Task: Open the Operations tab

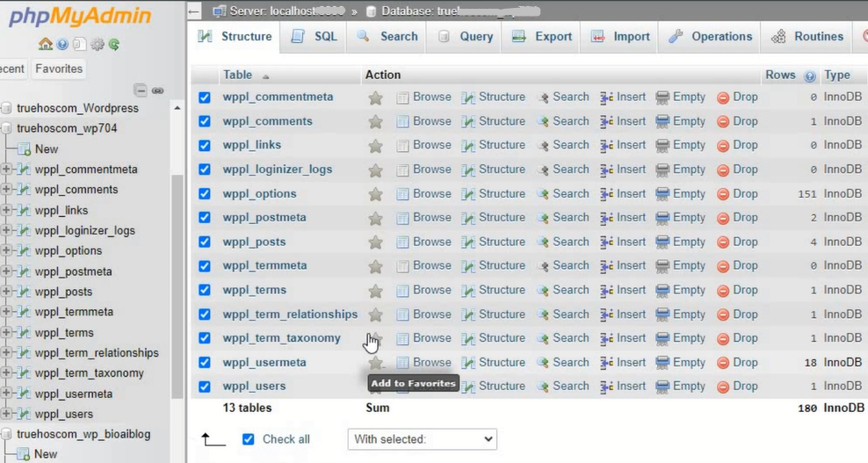Action: 710,37
